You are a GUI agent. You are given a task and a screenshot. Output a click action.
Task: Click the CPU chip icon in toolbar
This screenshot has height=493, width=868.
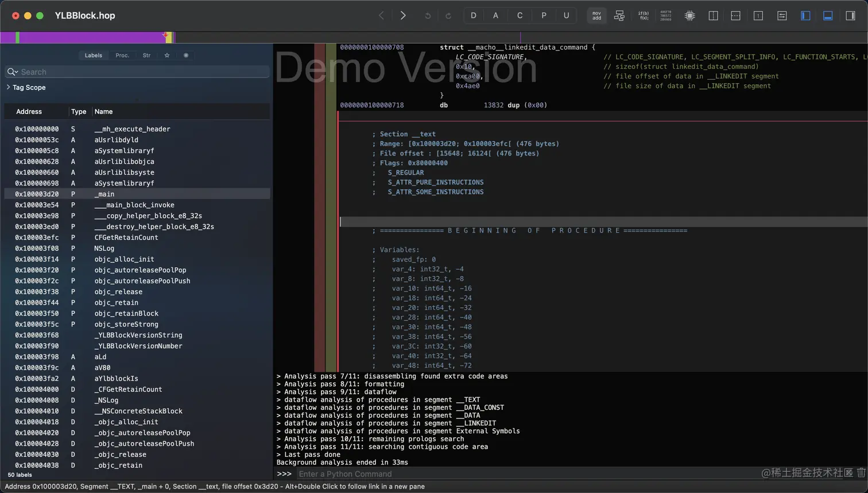click(x=690, y=15)
